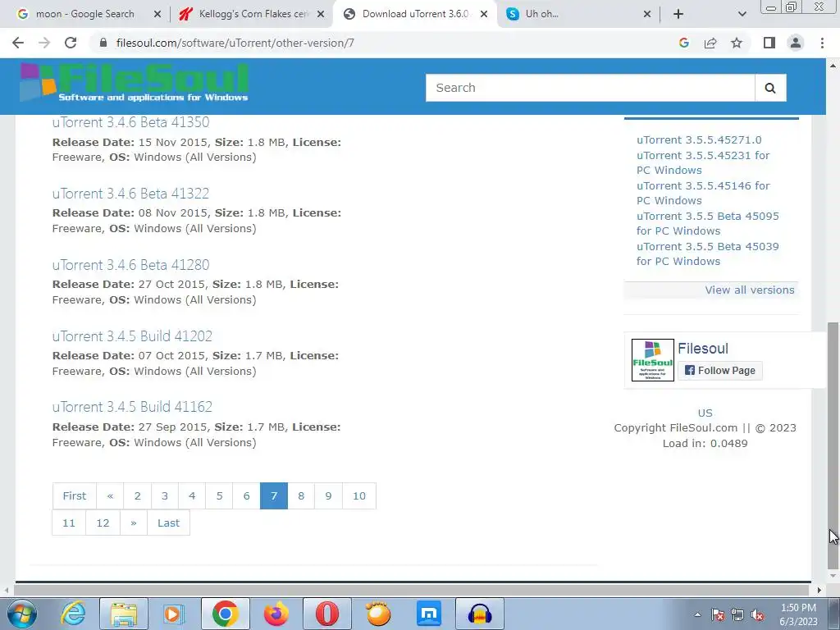Click the horizontal scrollbar right arrow
The image size is (840, 630).
(819, 590)
